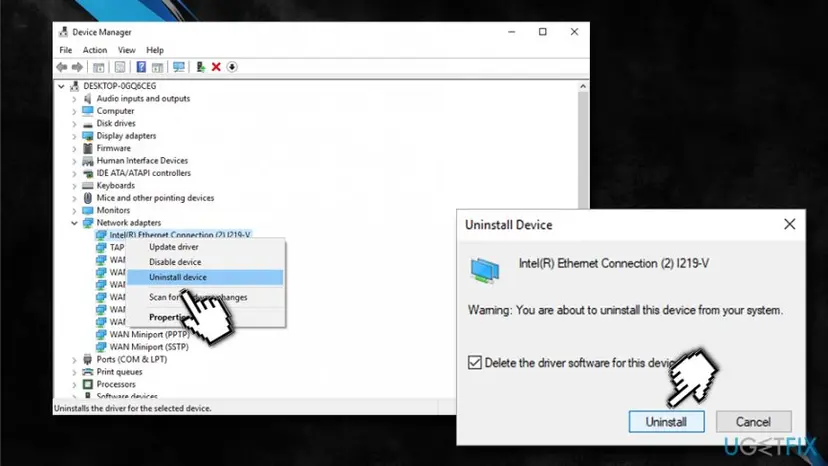Collapse the DESKTOP-0GQ6CEG root node
Screen dimensions: 828x466
pos(61,86)
